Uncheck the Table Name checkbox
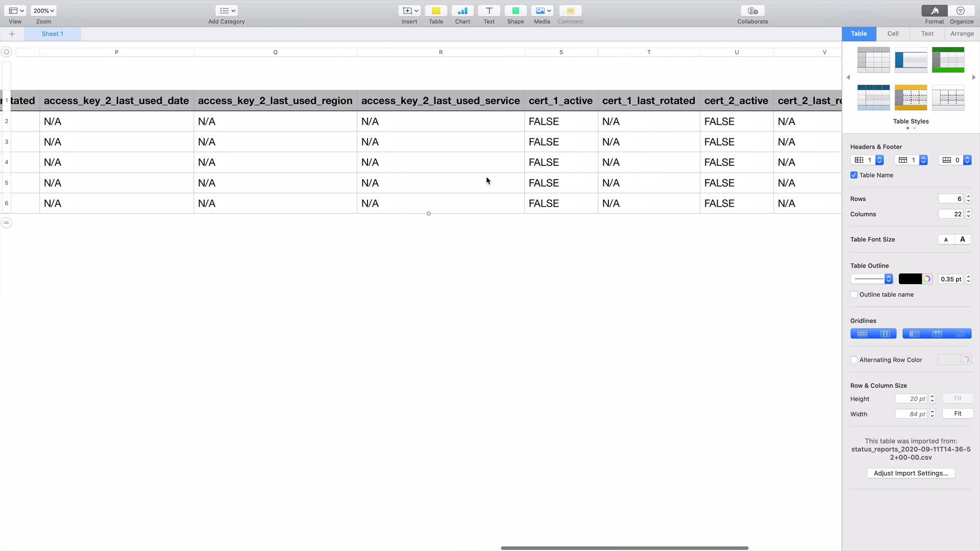Image resolution: width=980 pixels, height=551 pixels. pyautogui.click(x=854, y=175)
